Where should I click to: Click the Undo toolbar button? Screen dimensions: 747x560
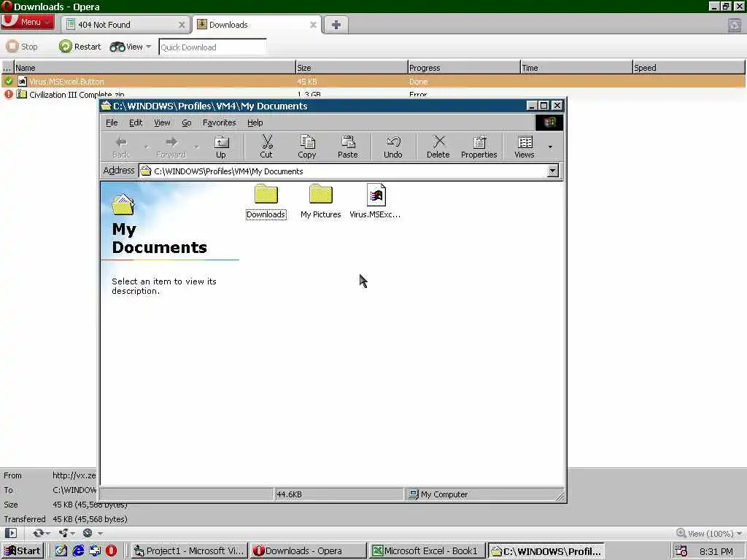pyautogui.click(x=393, y=147)
